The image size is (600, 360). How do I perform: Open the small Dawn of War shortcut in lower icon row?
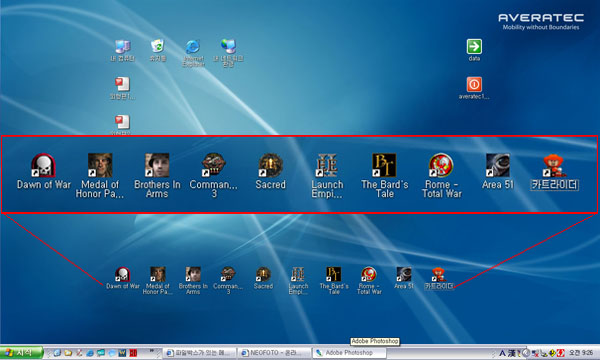pyautogui.click(x=122, y=279)
